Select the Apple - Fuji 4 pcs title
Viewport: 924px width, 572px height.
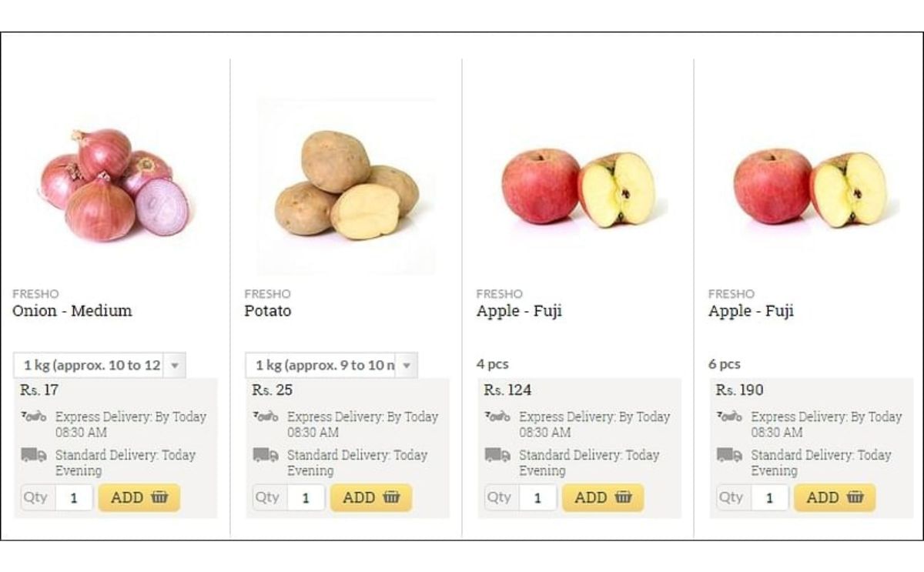coord(518,311)
